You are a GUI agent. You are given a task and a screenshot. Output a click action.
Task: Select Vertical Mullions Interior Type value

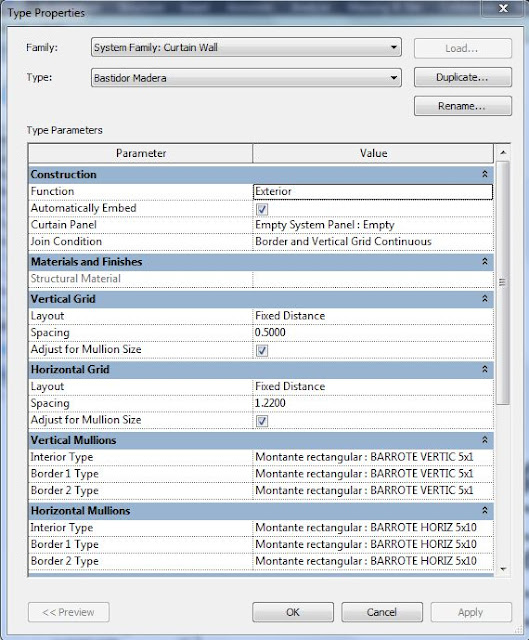pos(373,457)
